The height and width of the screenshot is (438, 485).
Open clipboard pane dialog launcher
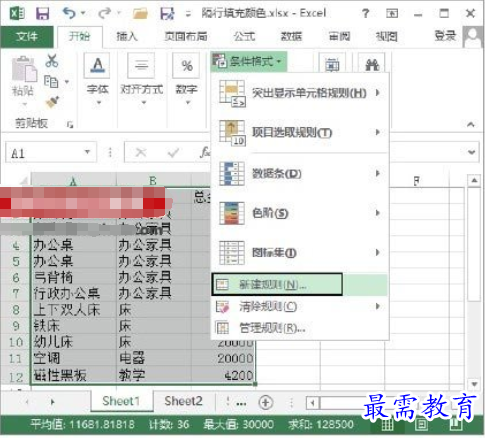(x=70, y=125)
